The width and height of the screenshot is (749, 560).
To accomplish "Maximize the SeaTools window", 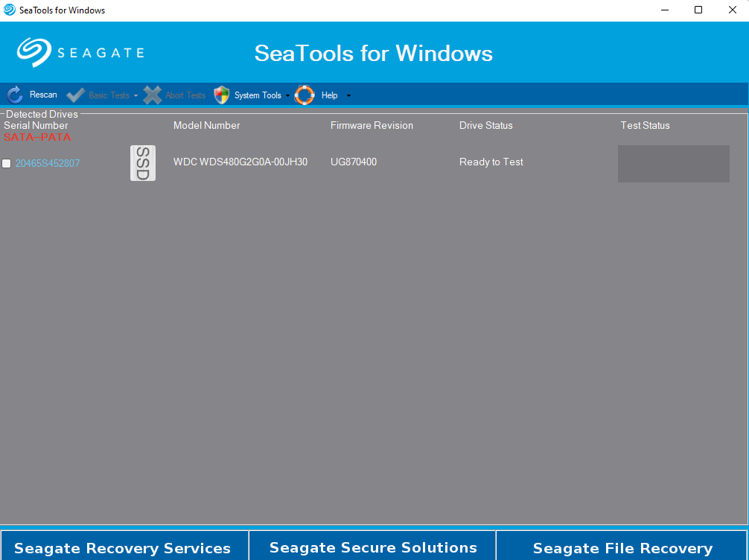I will point(698,10).
